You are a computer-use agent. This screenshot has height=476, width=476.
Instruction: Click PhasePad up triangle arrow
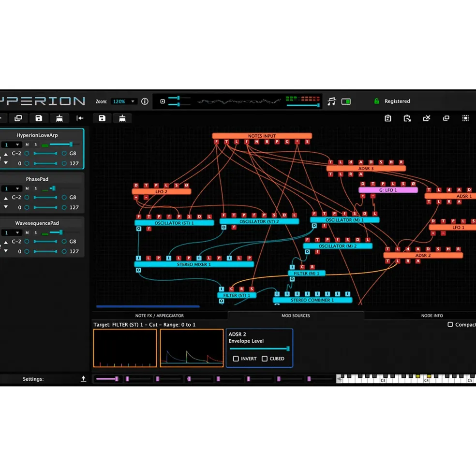(x=6, y=198)
